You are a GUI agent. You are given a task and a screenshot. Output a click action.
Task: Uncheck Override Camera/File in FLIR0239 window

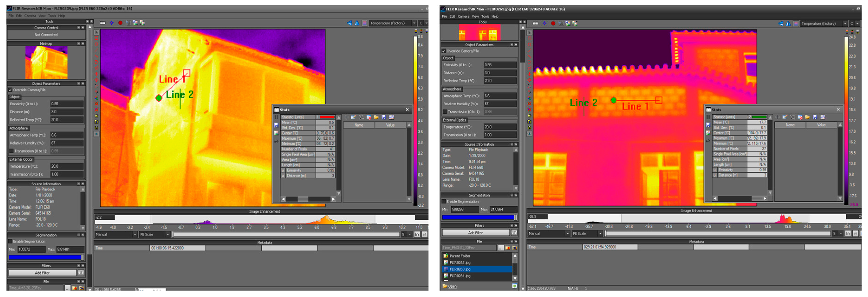coord(10,90)
